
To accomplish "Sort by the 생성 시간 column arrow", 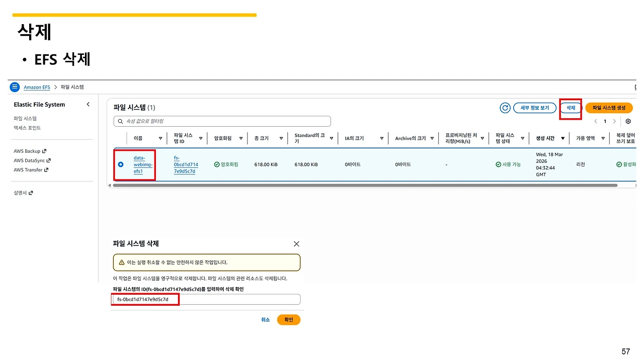I will [x=562, y=138].
